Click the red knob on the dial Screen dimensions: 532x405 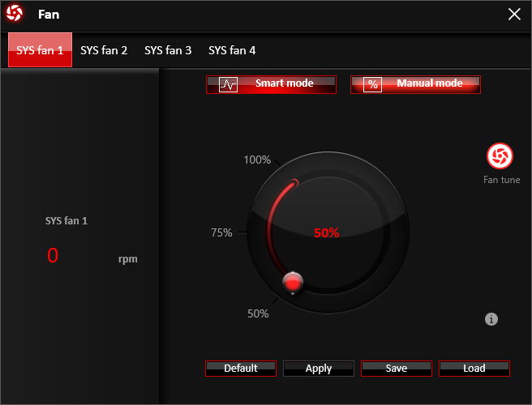[x=293, y=282]
